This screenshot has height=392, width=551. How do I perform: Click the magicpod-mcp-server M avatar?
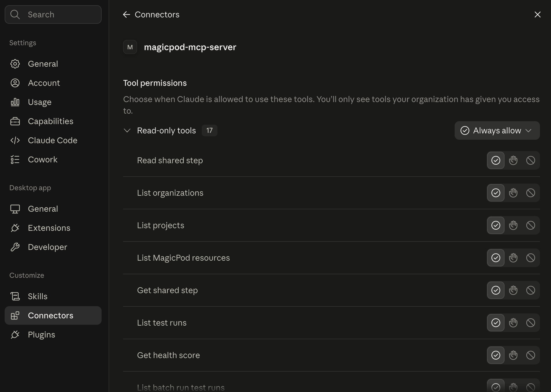click(130, 47)
